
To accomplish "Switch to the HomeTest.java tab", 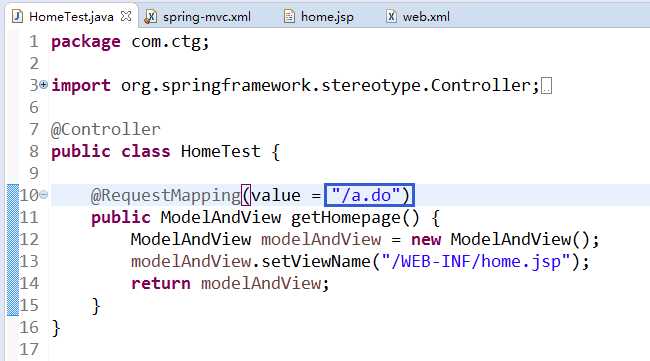I will 71,17.
